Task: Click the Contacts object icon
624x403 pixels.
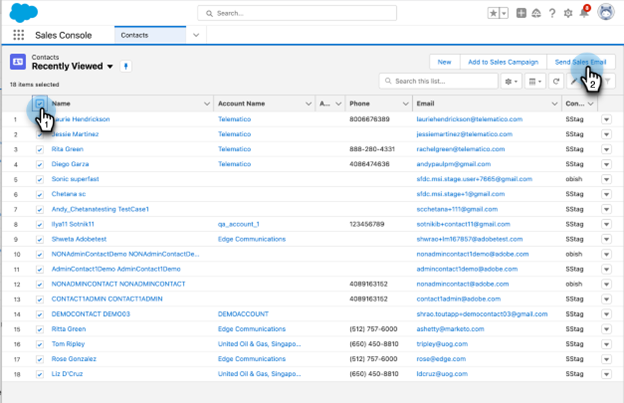Action: (x=18, y=62)
